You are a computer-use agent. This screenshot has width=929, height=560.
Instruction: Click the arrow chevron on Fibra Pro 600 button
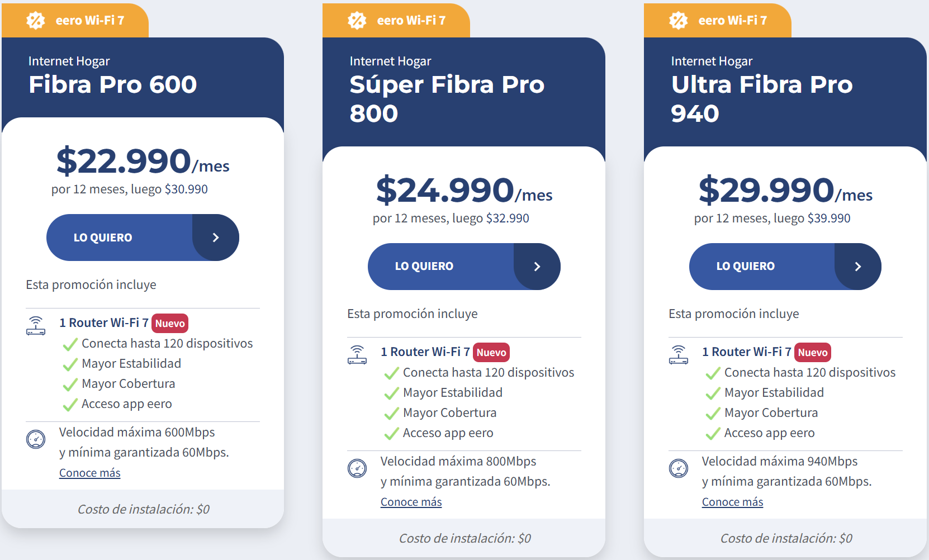click(216, 238)
